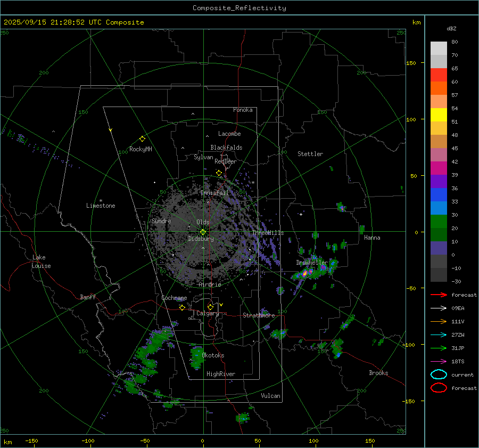Click the magenta 18TS arrow icon
479x448 pixels.
tap(439, 362)
